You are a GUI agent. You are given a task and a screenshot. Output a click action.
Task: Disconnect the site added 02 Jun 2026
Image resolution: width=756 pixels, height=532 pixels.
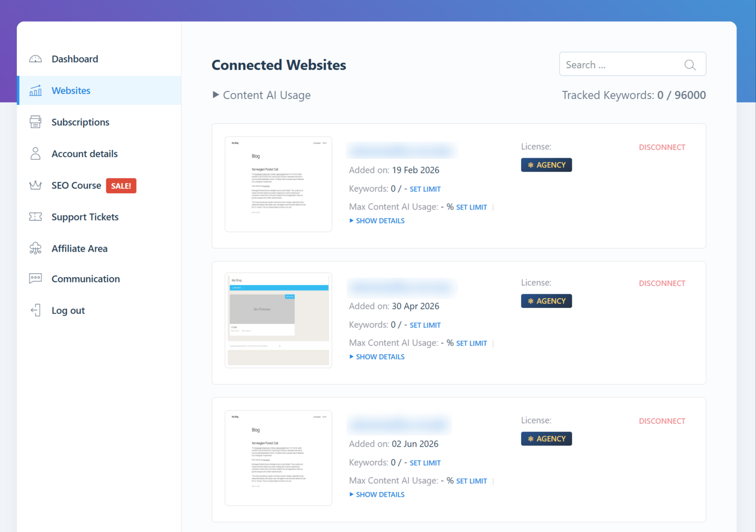[x=662, y=421]
